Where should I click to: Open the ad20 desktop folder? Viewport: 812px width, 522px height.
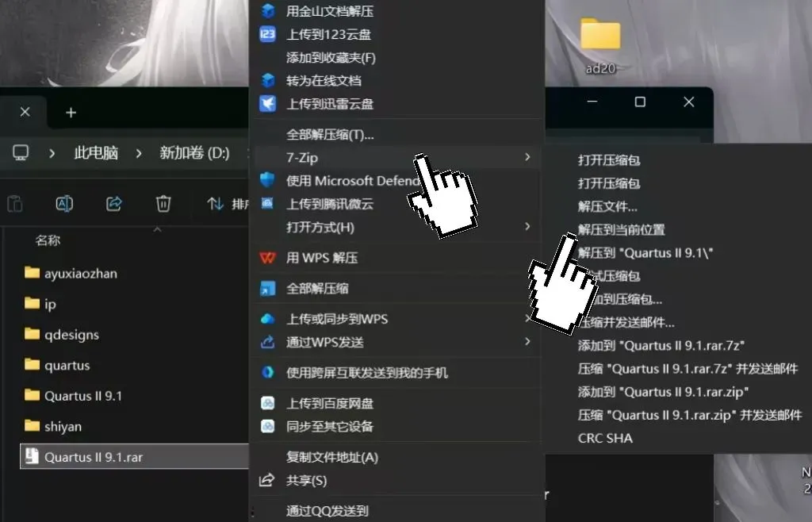[600, 45]
